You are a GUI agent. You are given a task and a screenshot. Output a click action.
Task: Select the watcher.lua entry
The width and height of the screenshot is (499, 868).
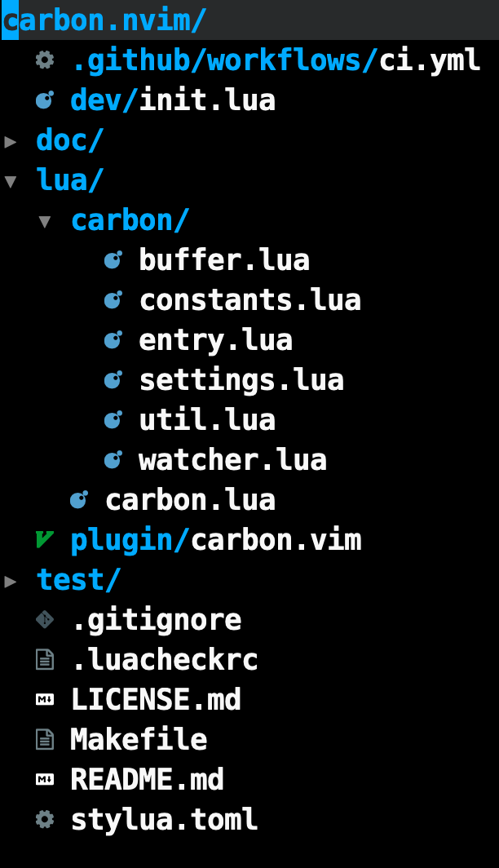[233, 459]
